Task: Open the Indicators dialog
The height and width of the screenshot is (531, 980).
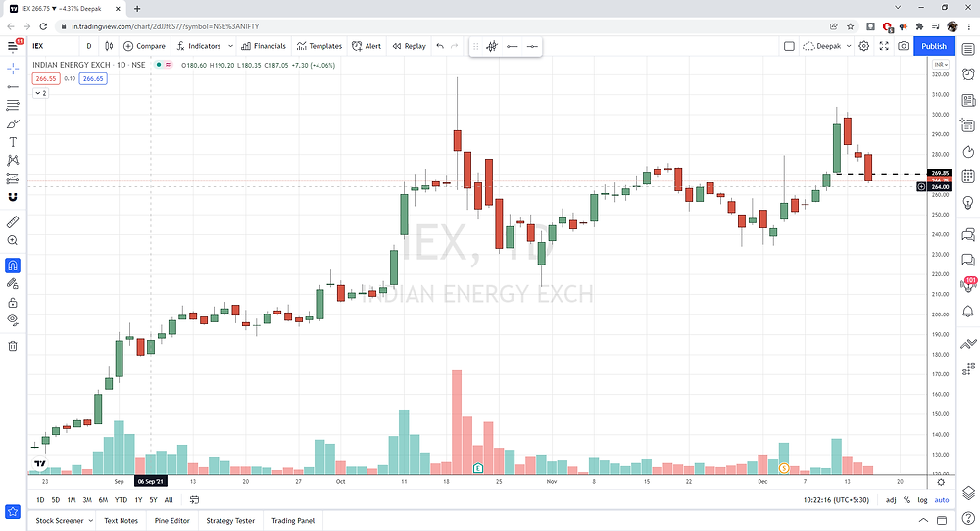Action: 198,46
